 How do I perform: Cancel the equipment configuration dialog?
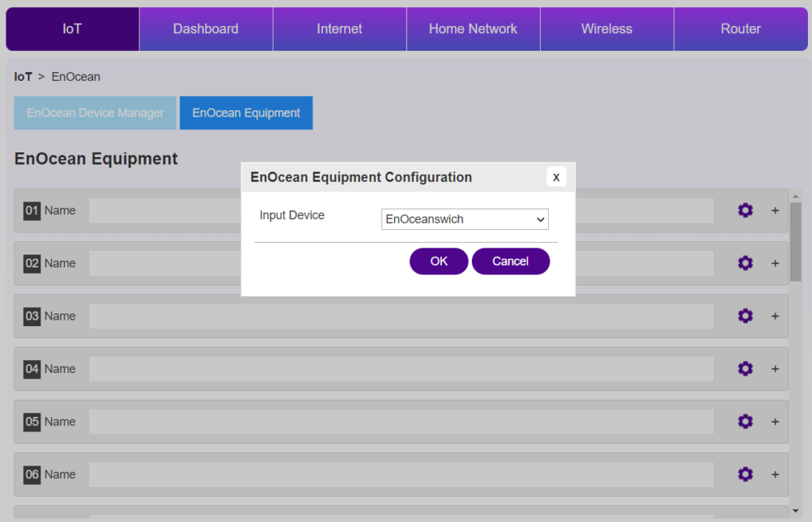[x=510, y=261]
